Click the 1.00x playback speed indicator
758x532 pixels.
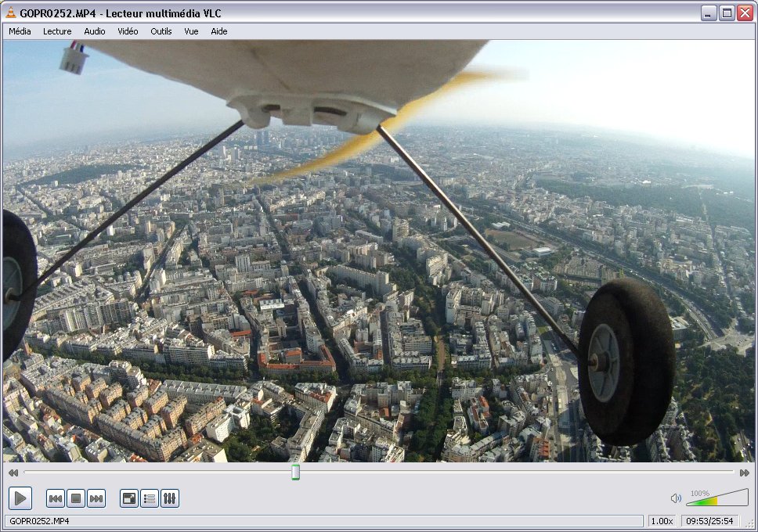(662, 521)
